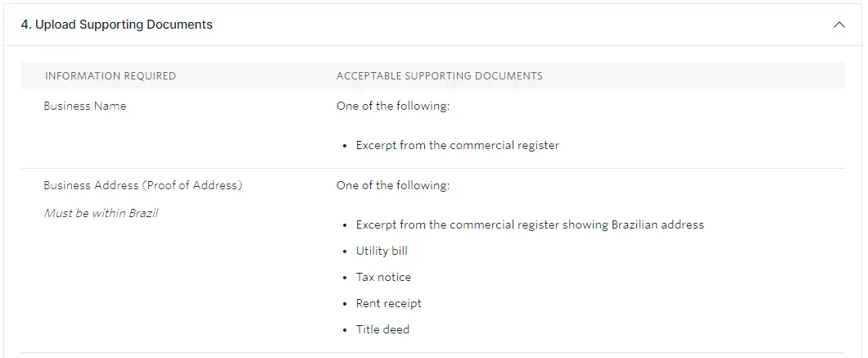Image resolution: width=868 pixels, height=358 pixels.
Task: Click 'One of the following:' in Business Name row
Action: [393, 106]
